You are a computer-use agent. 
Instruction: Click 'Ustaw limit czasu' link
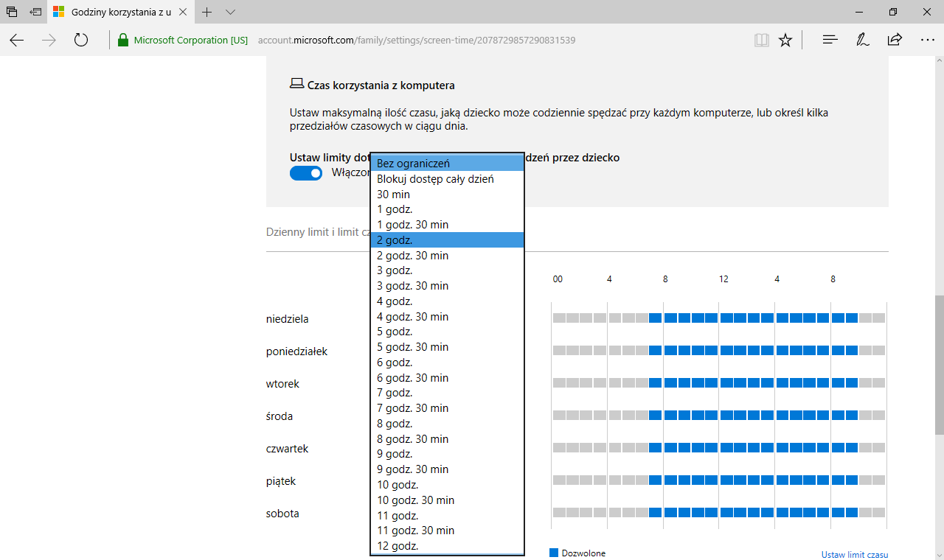click(x=854, y=555)
